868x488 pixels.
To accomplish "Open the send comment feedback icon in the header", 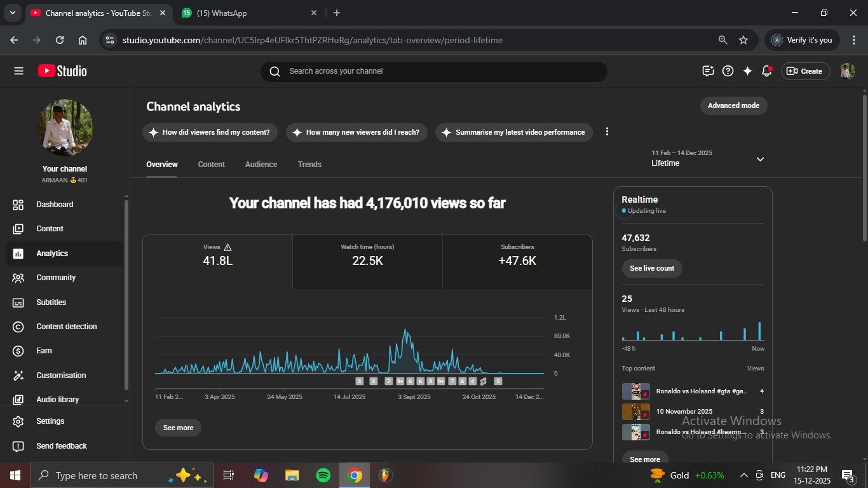I will (708, 71).
